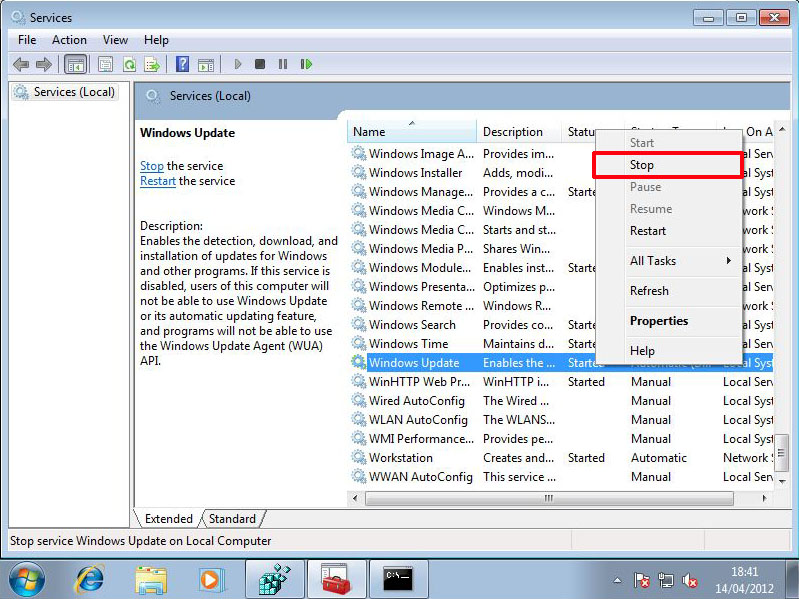Select WWAN AutoConfig service name

(x=420, y=477)
